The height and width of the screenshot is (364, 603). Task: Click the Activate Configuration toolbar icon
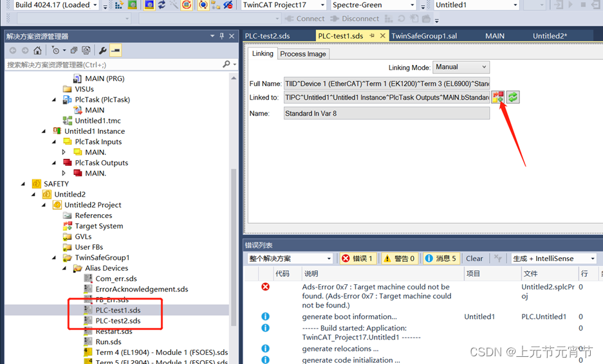119,5
